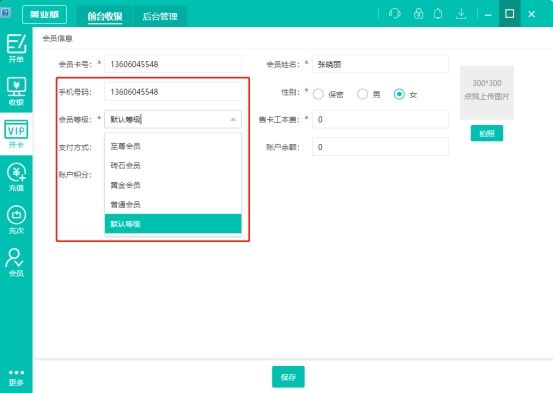
Task: Click the 拍照 take photo button
Action: [487, 133]
